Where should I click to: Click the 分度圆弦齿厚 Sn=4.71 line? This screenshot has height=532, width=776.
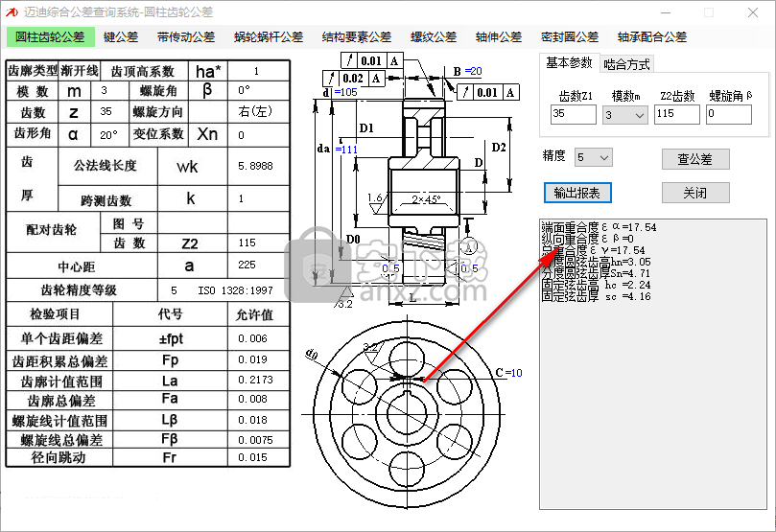coord(596,273)
